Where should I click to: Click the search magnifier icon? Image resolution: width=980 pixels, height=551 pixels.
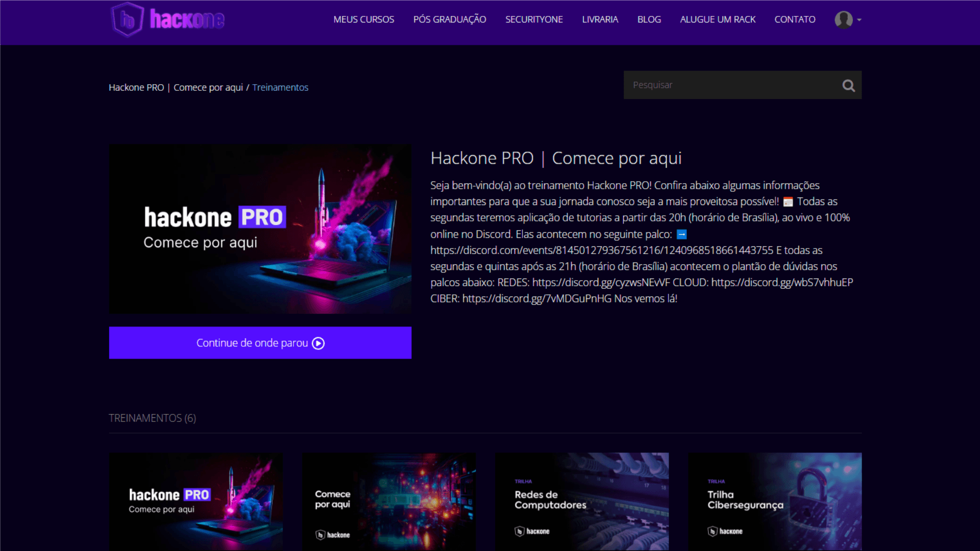848,86
